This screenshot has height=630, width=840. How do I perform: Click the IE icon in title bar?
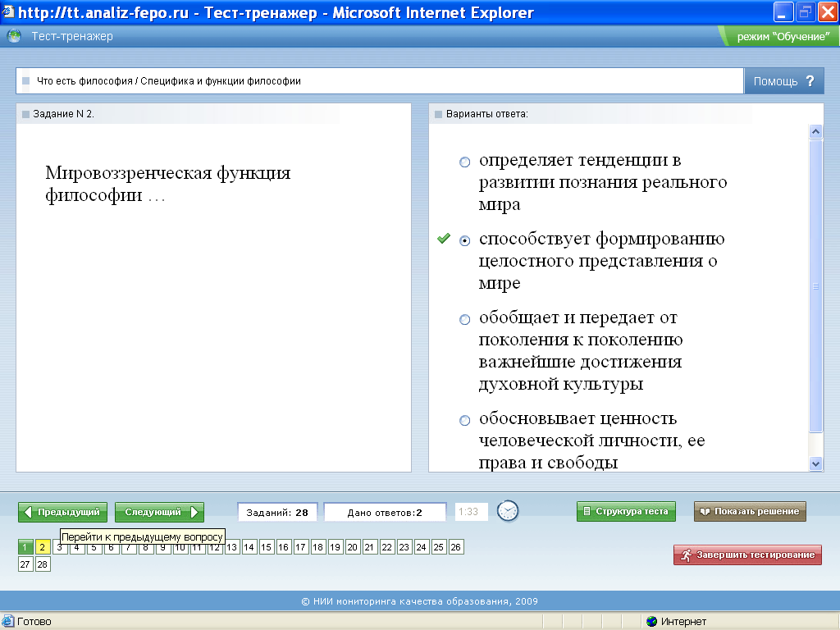click(8, 11)
